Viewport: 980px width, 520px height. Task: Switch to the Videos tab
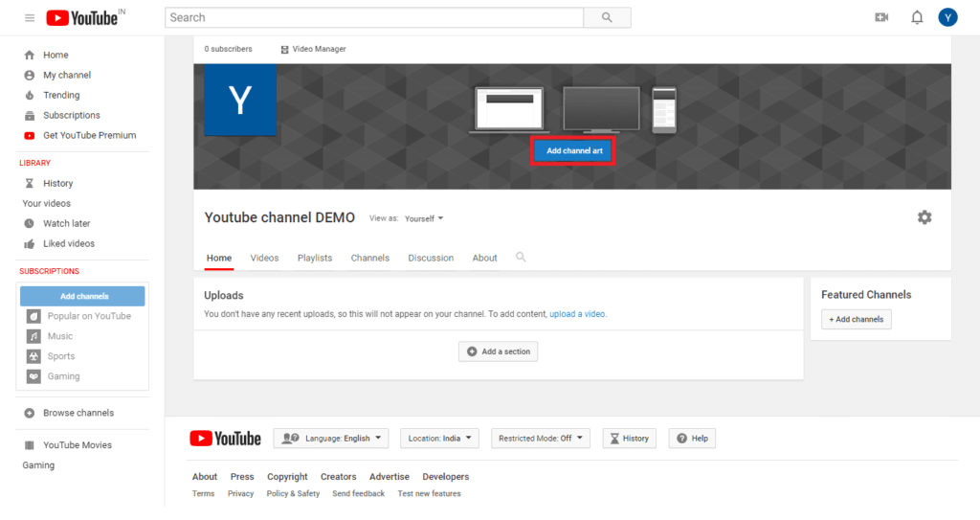click(x=264, y=258)
